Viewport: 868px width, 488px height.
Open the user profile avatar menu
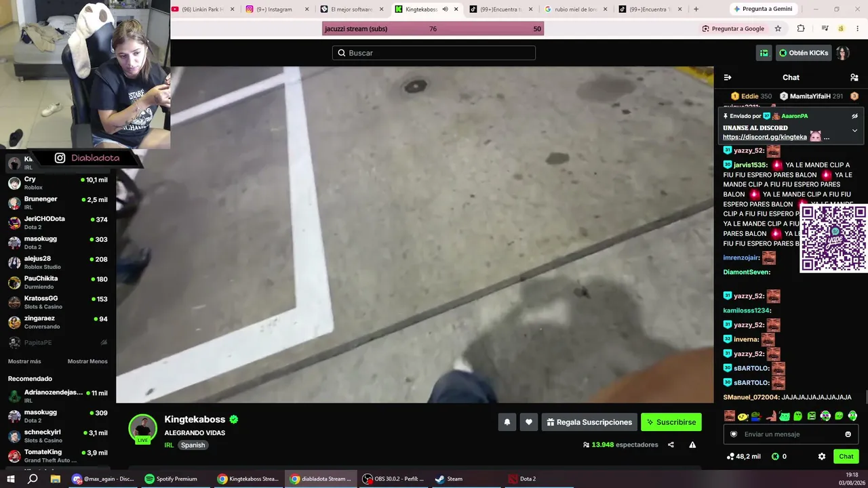tap(842, 53)
